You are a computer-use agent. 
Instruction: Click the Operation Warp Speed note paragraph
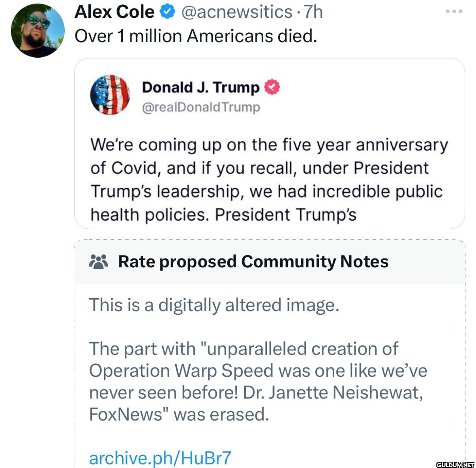click(x=258, y=382)
